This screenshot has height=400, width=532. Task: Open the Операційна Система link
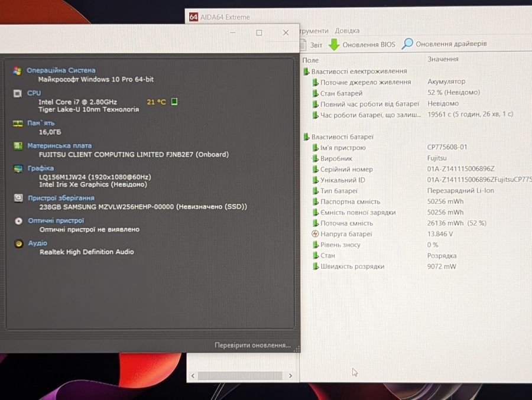[x=61, y=70]
